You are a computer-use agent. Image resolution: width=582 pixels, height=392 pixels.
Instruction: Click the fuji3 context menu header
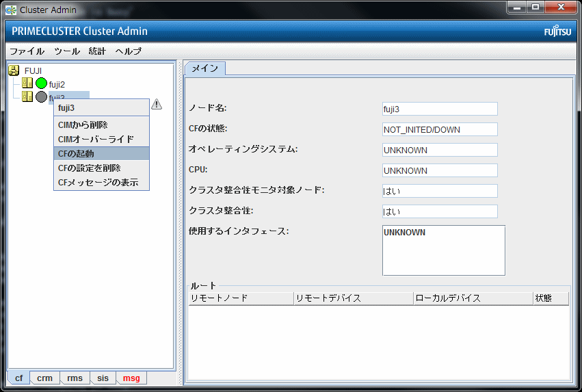coord(101,108)
